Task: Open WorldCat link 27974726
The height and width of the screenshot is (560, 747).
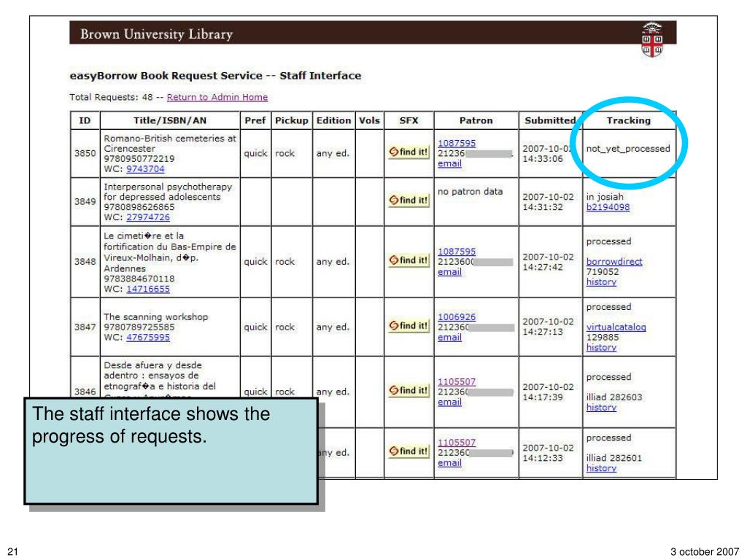Action: point(147,217)
